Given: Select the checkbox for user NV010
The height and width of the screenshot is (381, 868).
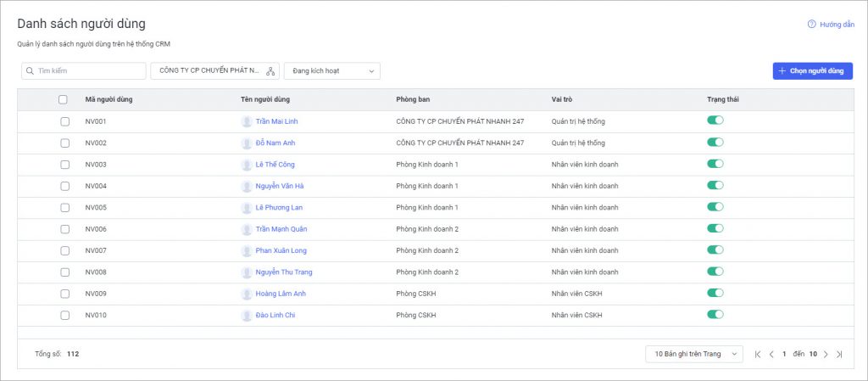Looking at the screenshot, I should [64, 315].
